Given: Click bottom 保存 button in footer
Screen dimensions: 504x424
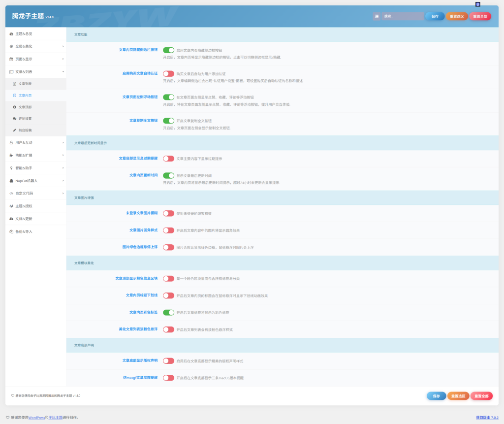Looking at the screenshot, I should [436, 396].
